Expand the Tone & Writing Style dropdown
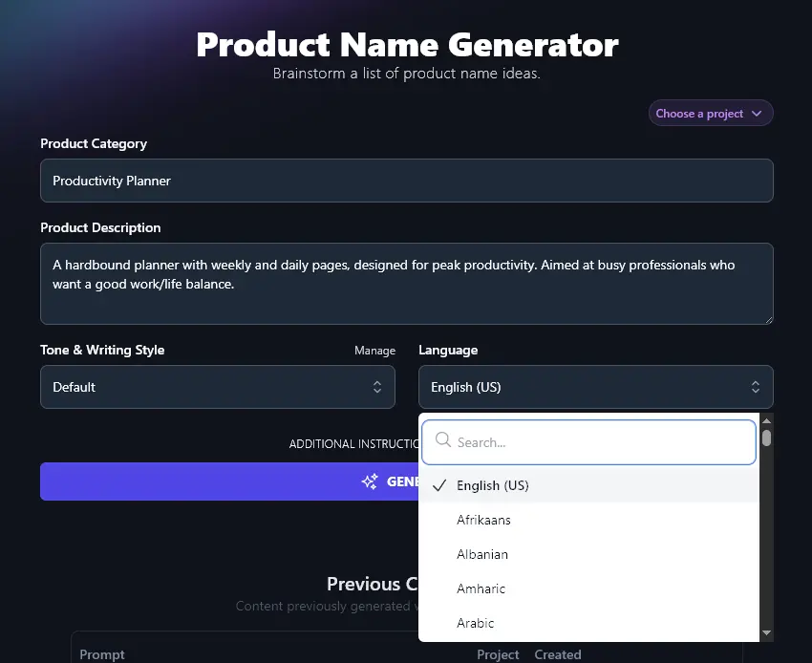Image resolution: width=812 pixels, height=663 pixels. [218, 387]
